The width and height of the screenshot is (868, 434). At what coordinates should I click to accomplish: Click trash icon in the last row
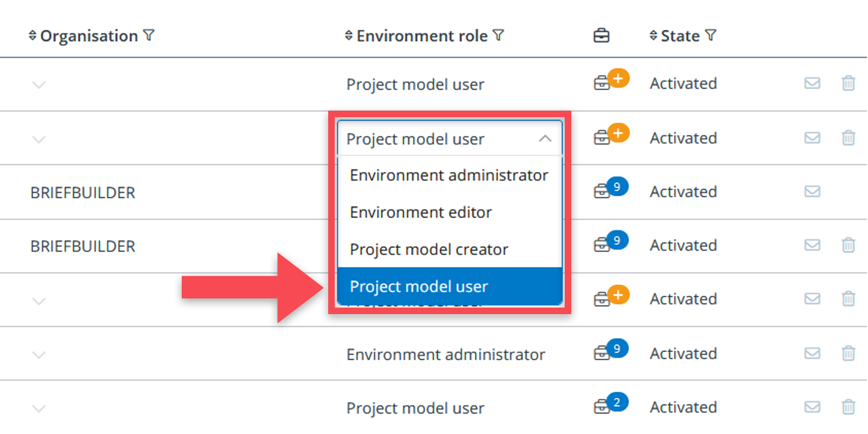[848, 407]
